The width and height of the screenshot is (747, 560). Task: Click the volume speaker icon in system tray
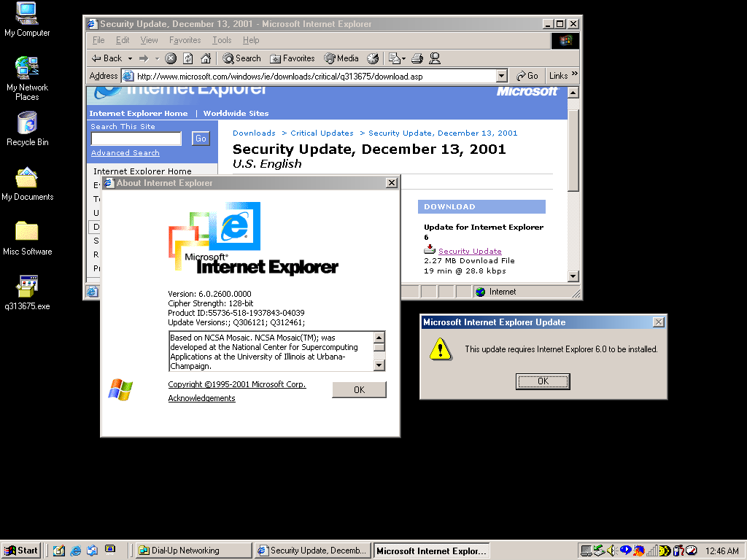tap(612, 551)
